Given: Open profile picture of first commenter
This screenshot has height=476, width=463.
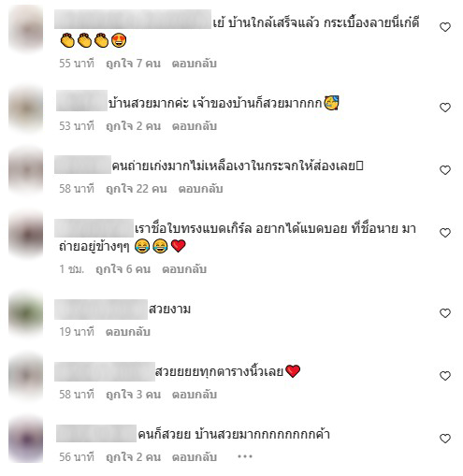Looking at the screenshot, I should pyautogui.click(x=26, y=29).
